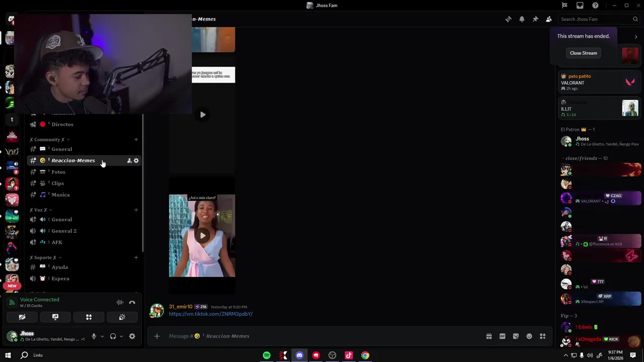
Task: Open headphone output options dropdown
Action: click(121, 336)
